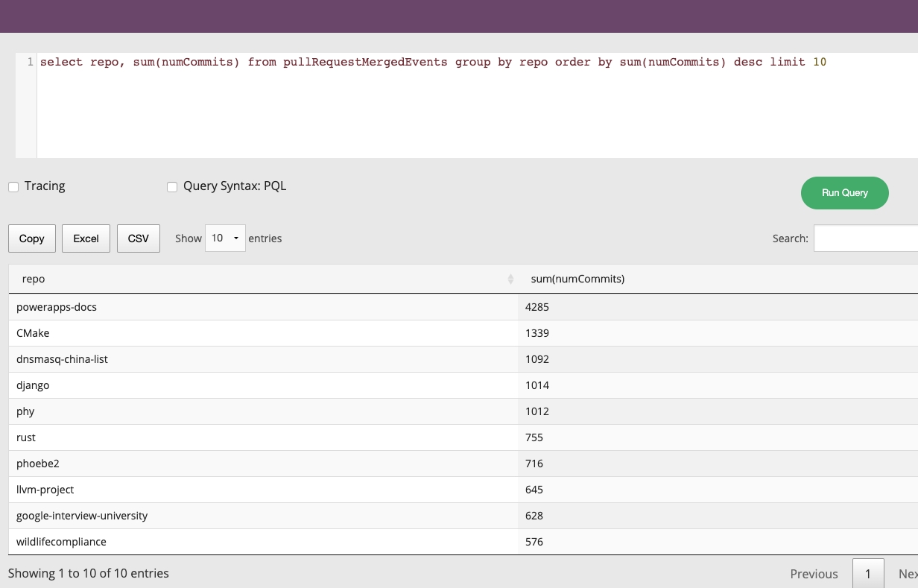Click the CMake repo cell
This screenshot has width=918, height=588.
pos(33,333)
